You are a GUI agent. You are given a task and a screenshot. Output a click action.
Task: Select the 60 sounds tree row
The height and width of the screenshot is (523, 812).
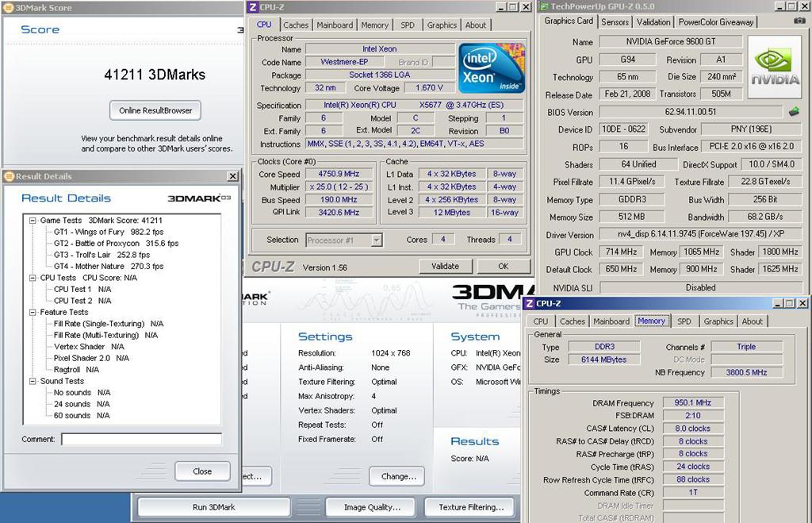coord(82,416)
